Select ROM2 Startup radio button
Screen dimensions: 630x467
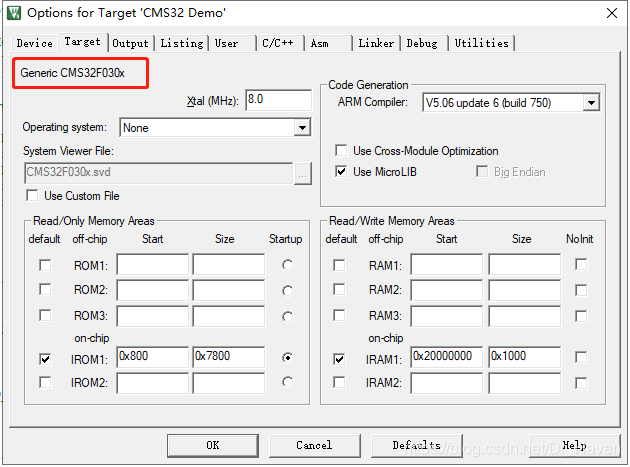(287, 290)
